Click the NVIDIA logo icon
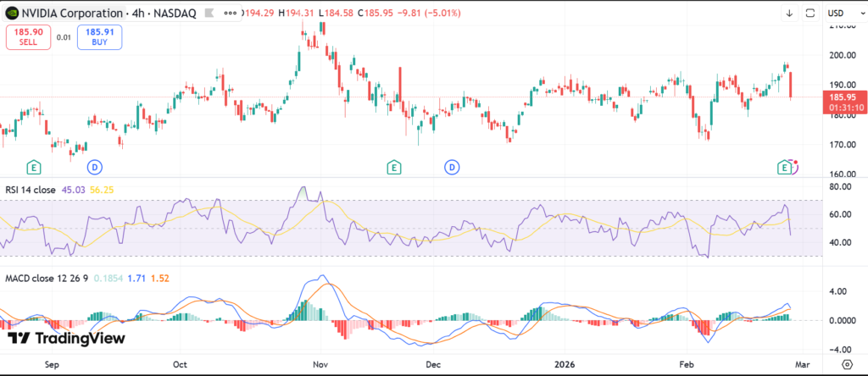The height and width of the screenshot is (376, 868). (13, 13)
